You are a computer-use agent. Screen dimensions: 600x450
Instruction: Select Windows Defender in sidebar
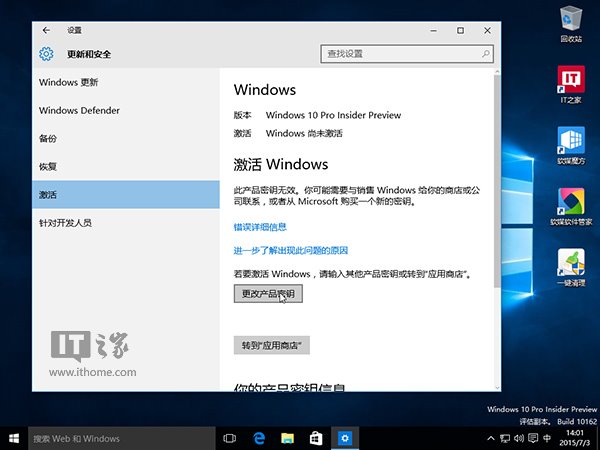[78, 110]
